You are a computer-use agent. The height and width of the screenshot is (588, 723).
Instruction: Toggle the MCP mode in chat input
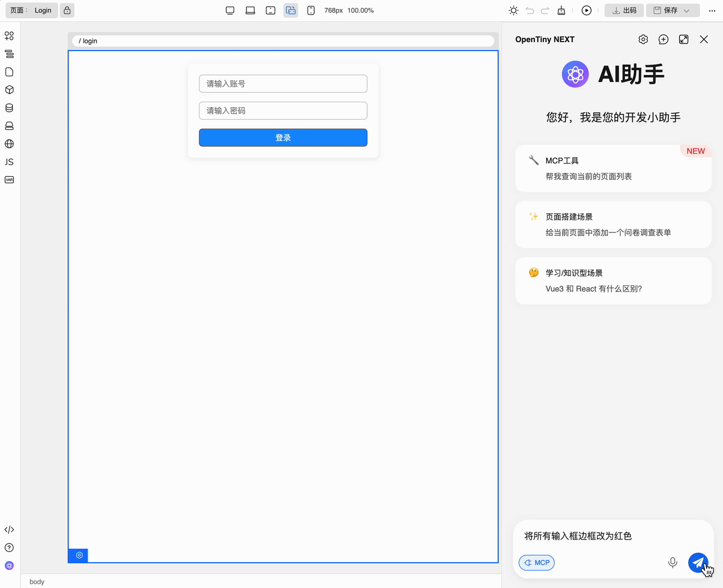coord(536,562)
